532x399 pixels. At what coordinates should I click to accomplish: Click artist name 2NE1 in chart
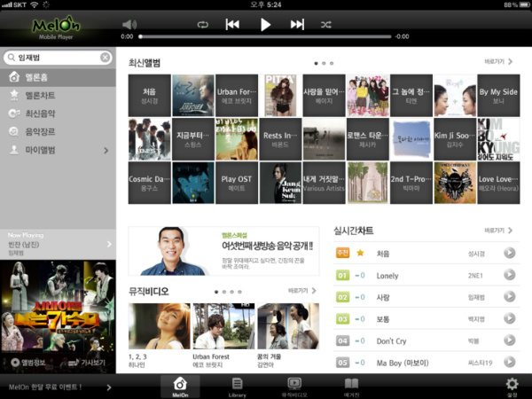pyautogui.click(x=475, y=276)
